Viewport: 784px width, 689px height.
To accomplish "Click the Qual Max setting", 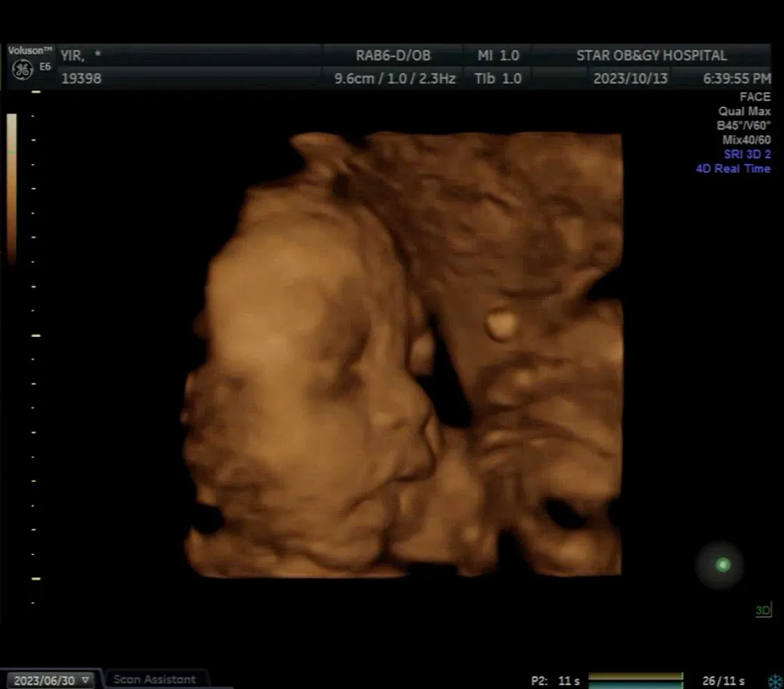I will click(744, 111).
